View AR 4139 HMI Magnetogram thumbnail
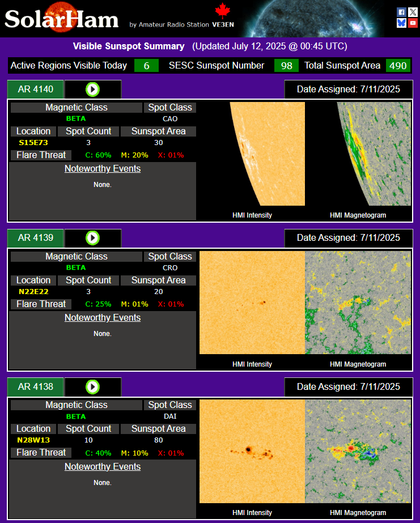 [358, 303]
